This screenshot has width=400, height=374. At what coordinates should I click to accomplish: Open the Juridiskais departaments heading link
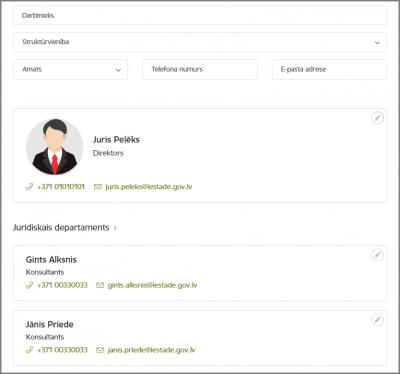coord(61,228)
